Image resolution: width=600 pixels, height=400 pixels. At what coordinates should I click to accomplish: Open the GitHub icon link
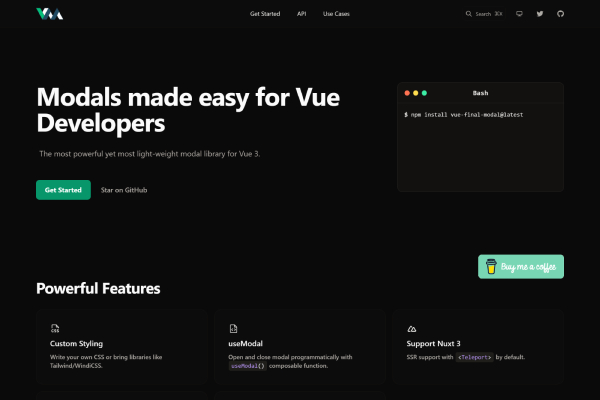pos(560,14)
